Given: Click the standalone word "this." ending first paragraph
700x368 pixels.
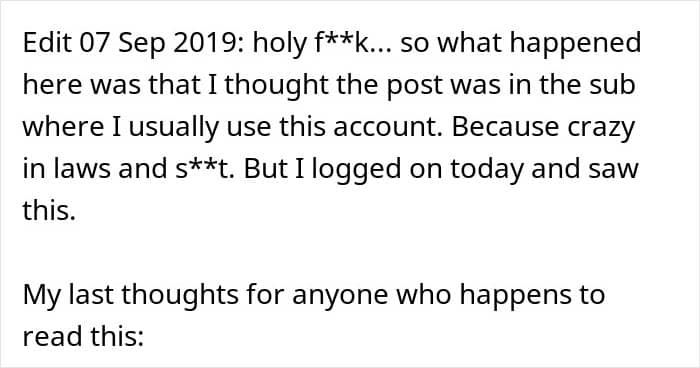Looking at the screenshot, I should 49,210.
